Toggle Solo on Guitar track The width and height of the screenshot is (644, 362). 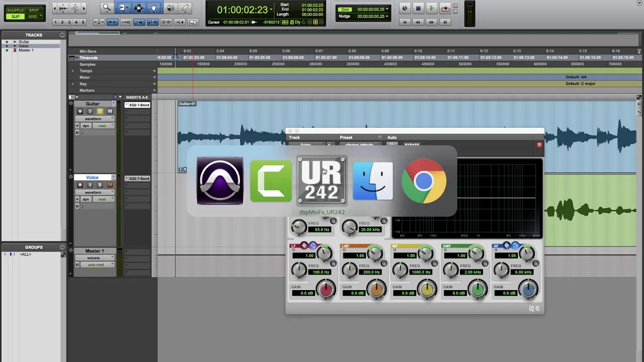click(x=100, y=111)
